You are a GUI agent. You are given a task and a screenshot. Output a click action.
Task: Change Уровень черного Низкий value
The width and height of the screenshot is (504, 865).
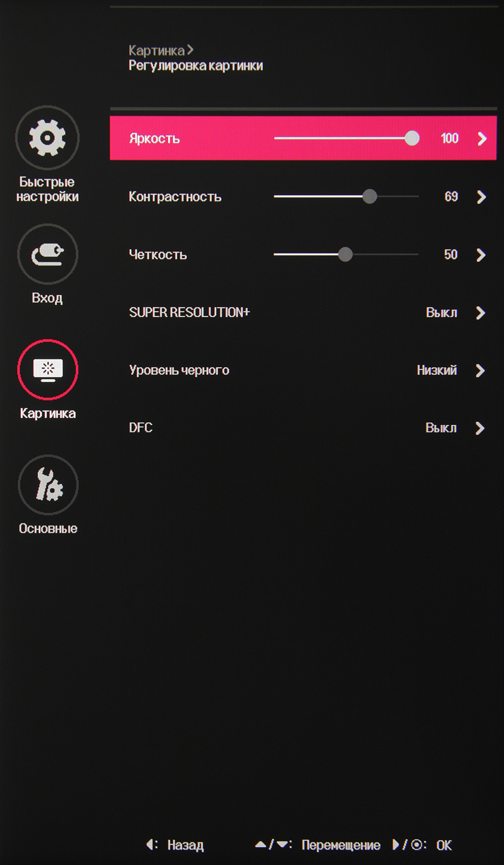tap(437, 370)
